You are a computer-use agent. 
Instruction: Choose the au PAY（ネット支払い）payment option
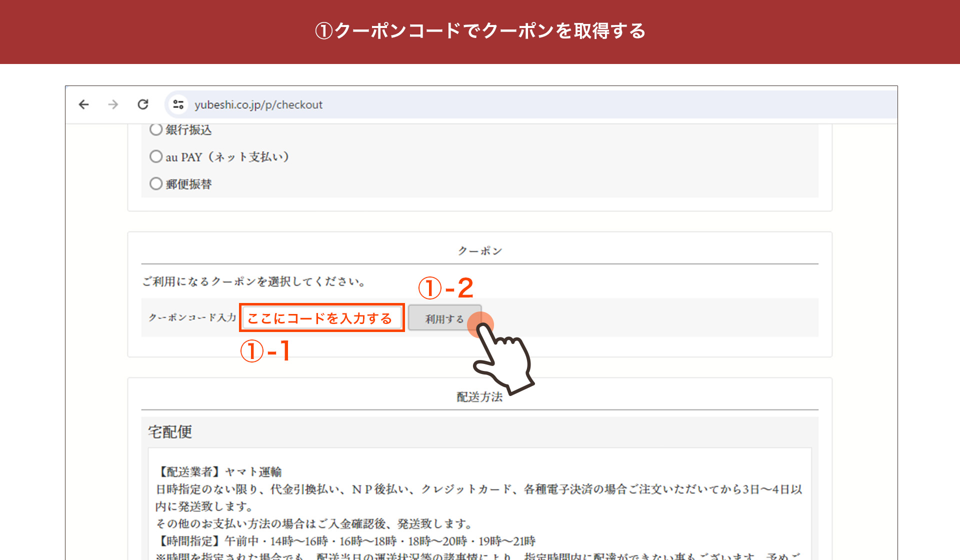click(155, 156)
